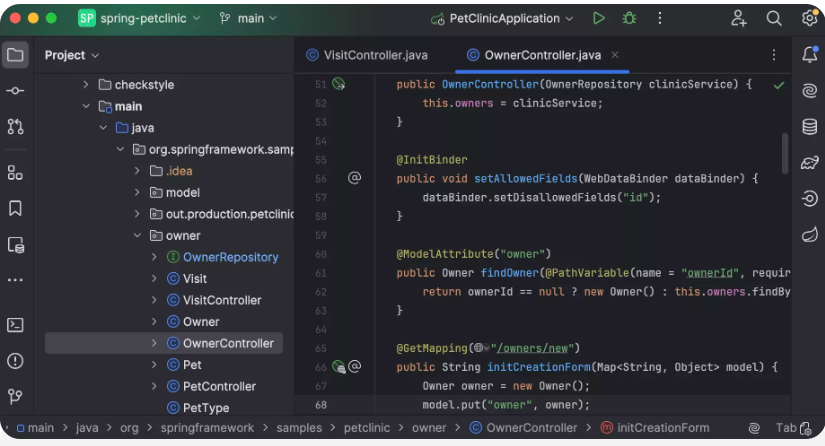Open the Terminal tool window icon
This screenshot has width=825, height=446.
point(15,325)
